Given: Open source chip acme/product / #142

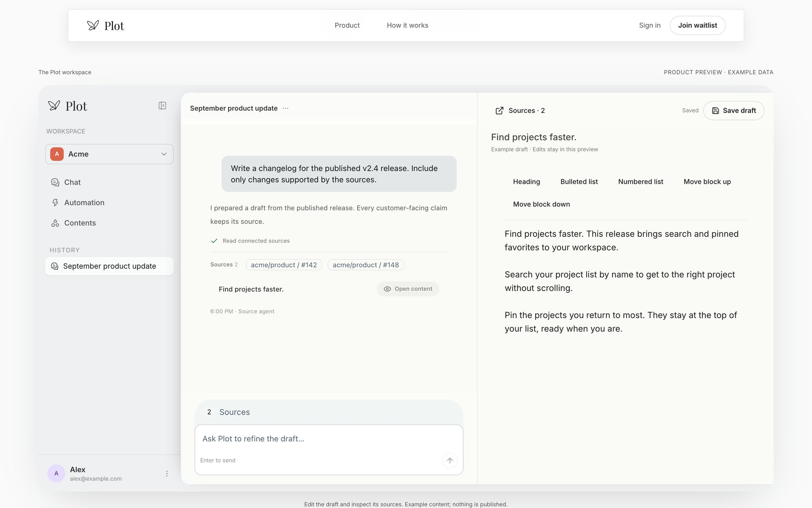Looking at the screenshot, I should [284, 265].
